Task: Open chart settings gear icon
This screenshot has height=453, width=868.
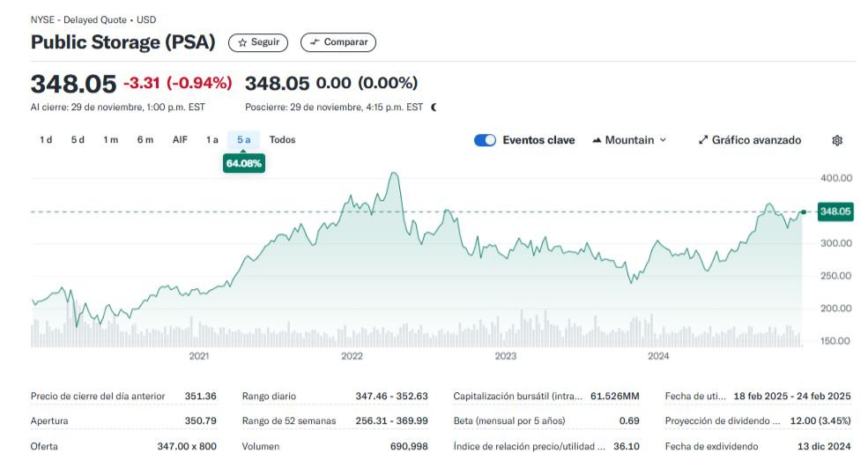Action: 837,141
